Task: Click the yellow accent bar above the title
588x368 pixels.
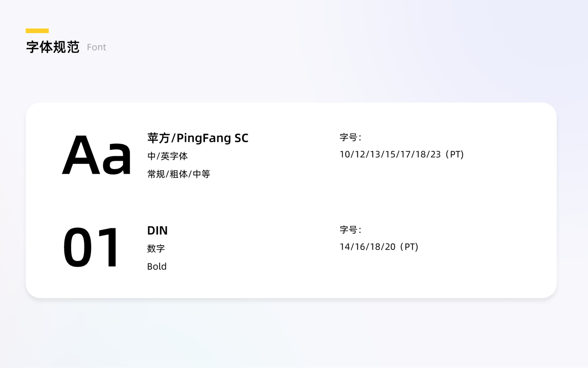Action: [x=37, y=31]
